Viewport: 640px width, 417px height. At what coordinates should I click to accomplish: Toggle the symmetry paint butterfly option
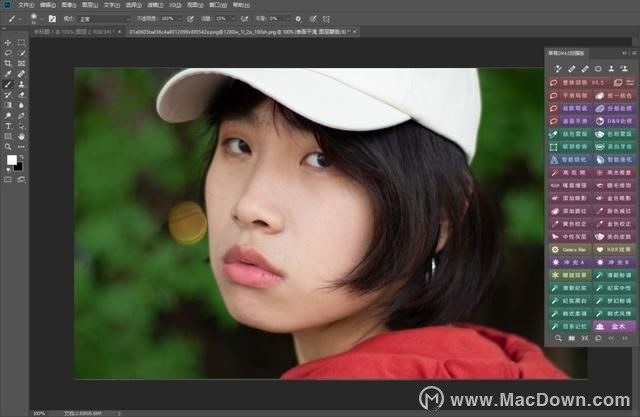click(326, 19)
